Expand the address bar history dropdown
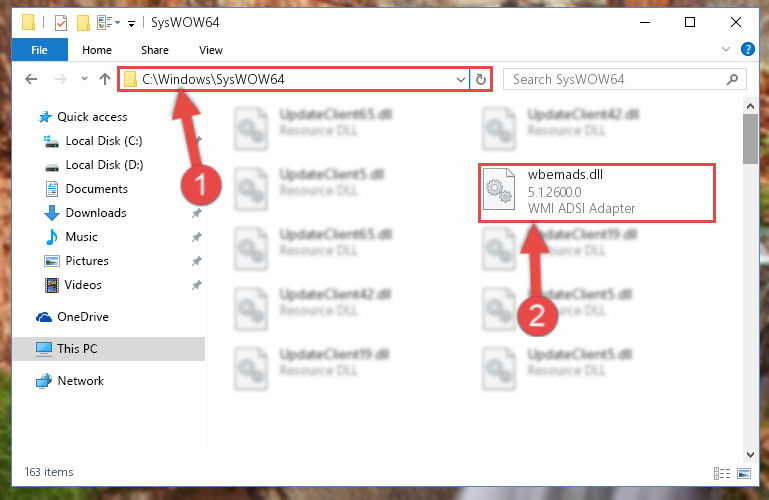 point(461,79)
